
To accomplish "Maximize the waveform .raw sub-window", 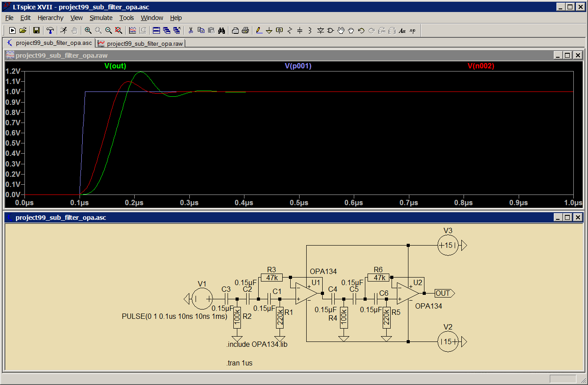I will tap(567, 56).
